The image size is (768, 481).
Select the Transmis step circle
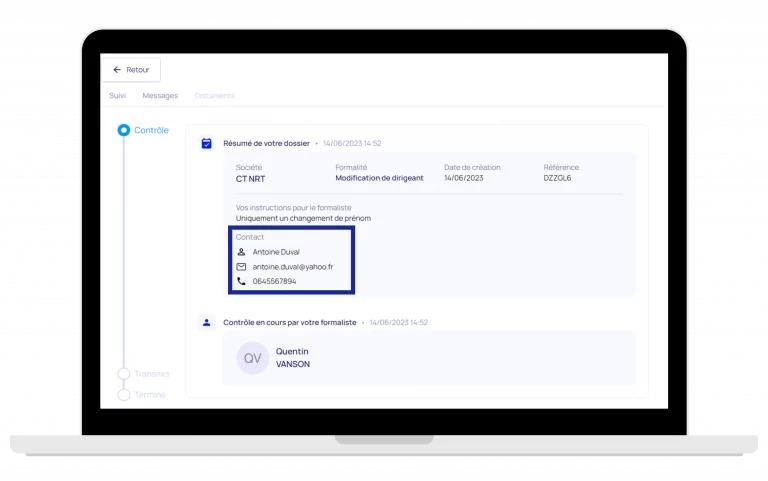[124, 374]
